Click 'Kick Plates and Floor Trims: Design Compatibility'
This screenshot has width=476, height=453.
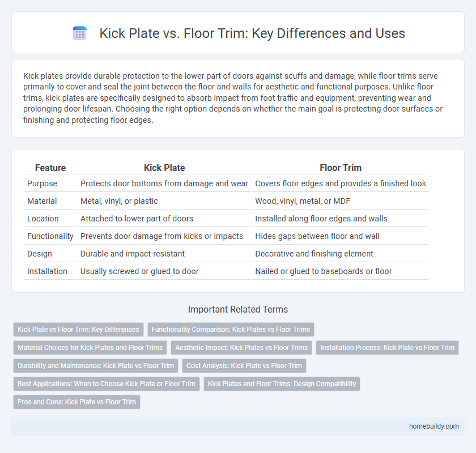(x=282, y=384)
